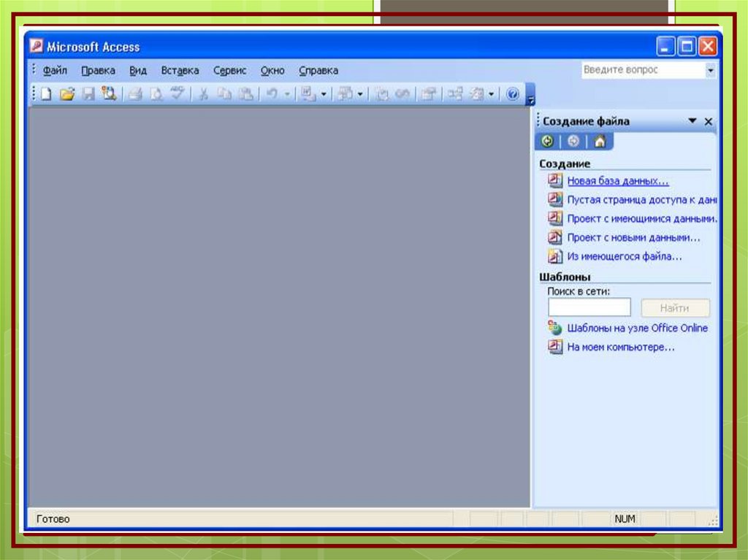748x560 pixels.
Task: Maximize the Microsoft Access window
Action: point(687,47)
